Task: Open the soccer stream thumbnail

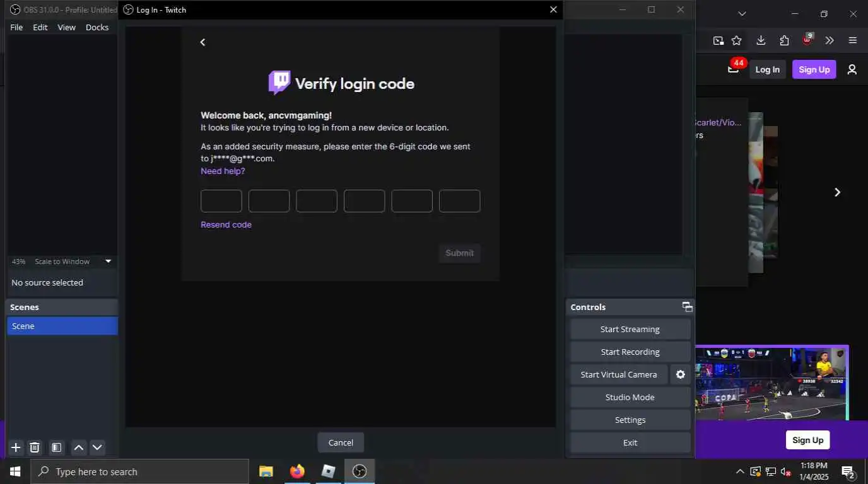Action: click(771, 383)
